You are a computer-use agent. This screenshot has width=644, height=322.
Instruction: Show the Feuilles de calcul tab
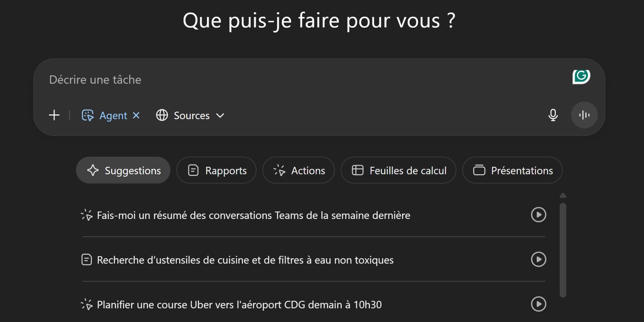[398, 170]
